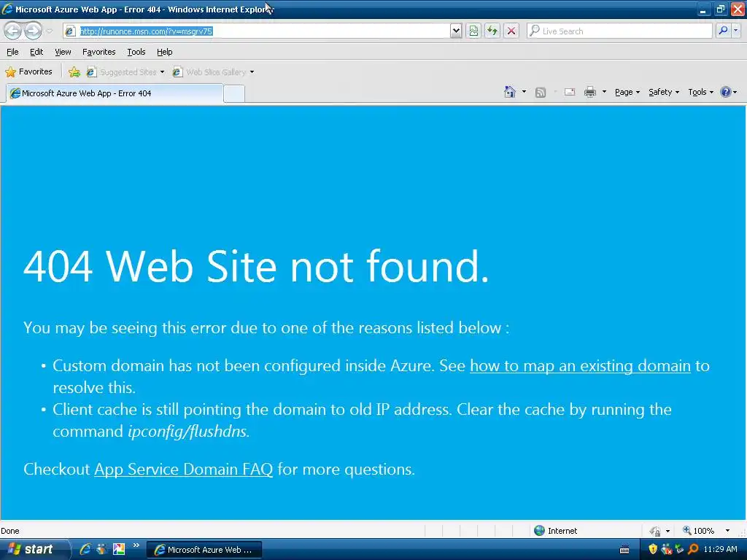Refresh the page with green arrows

coord(492,31)
